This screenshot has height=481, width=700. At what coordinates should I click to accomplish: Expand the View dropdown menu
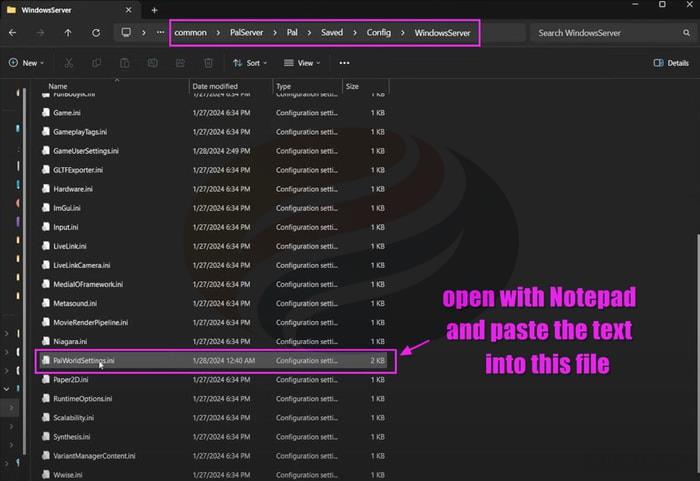302,62
